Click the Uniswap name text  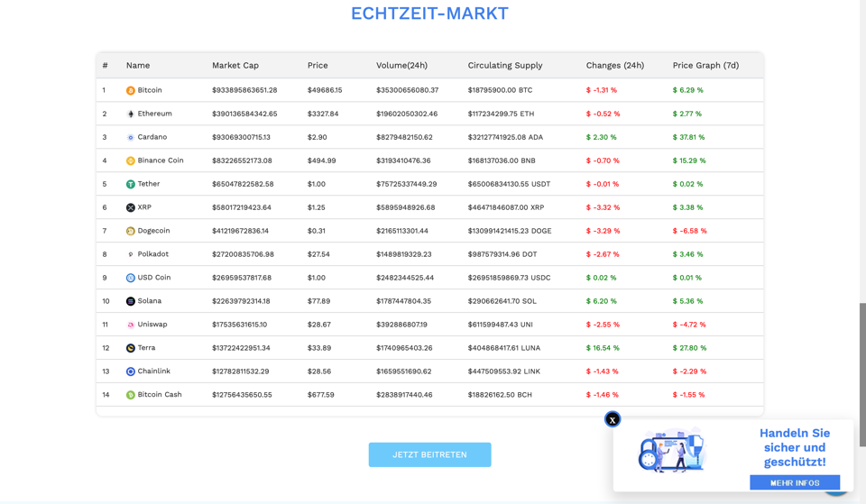[x=152, y=324]
